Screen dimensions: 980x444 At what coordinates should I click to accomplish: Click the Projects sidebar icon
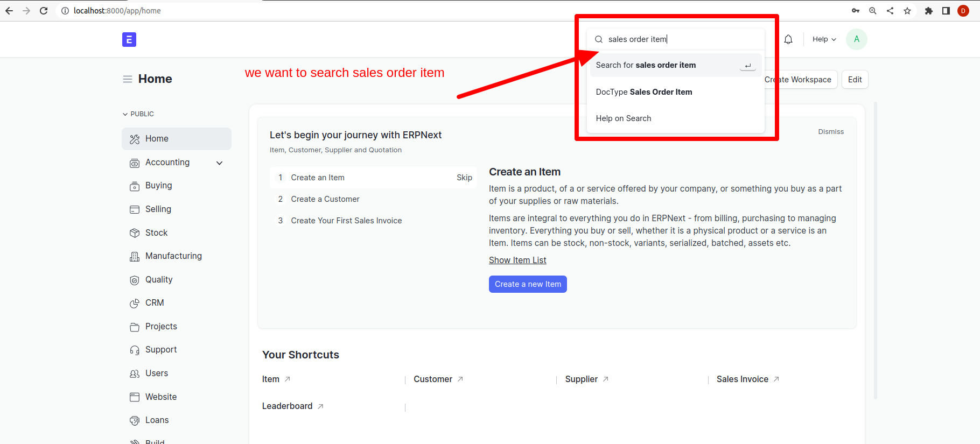(x=135, y=327)
